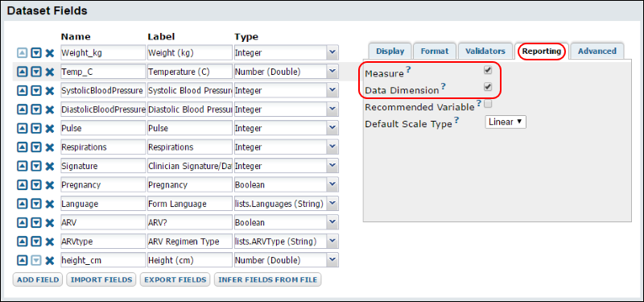This screenshot has height=302, width=644.
Task: Remove the Pregnancy field using its X icon
Action: [50, 185]
